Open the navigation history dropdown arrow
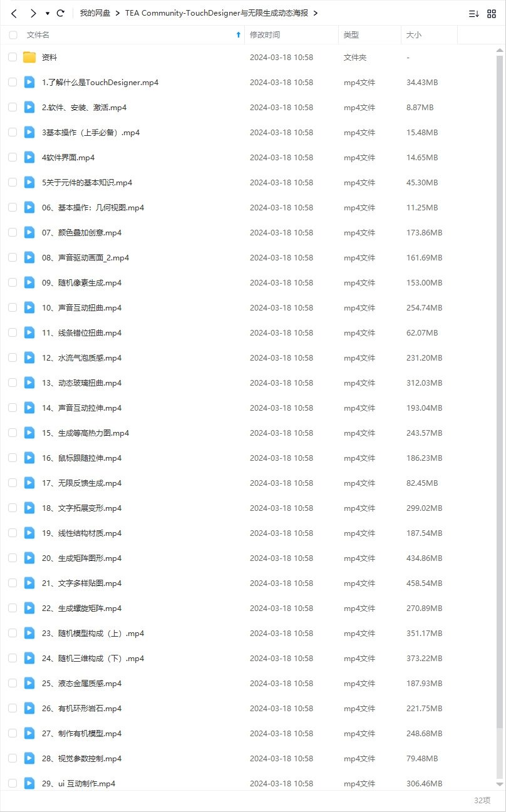506x812 pixels. 48,13
